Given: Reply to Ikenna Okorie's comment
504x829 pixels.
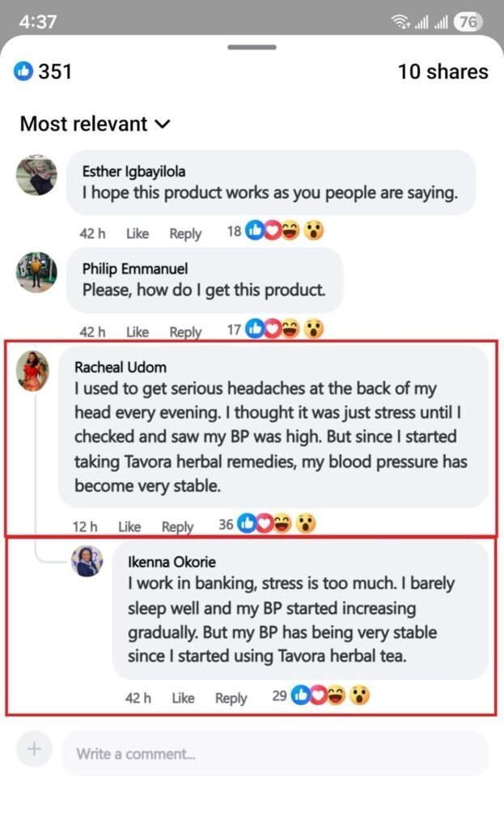Looking at the screenshot, I should pyautogui.click(x=231, y=699).
